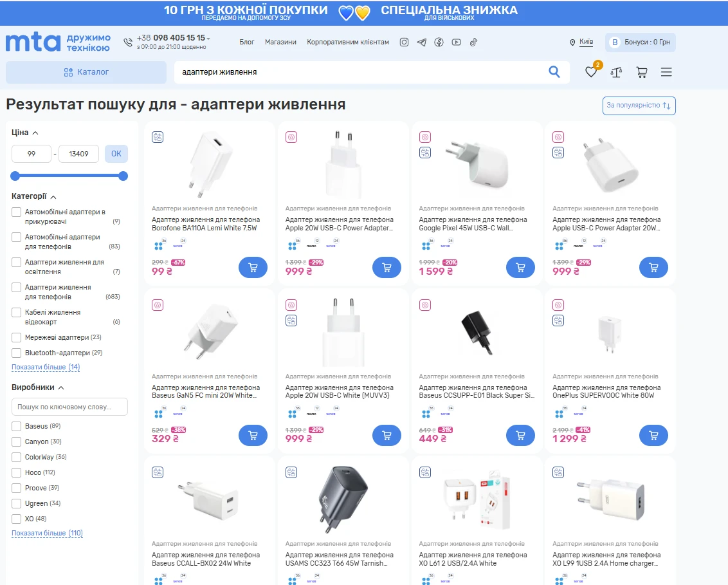
Task: Check Кабелі живлення відеокарт category
Action: click(16, 312)
